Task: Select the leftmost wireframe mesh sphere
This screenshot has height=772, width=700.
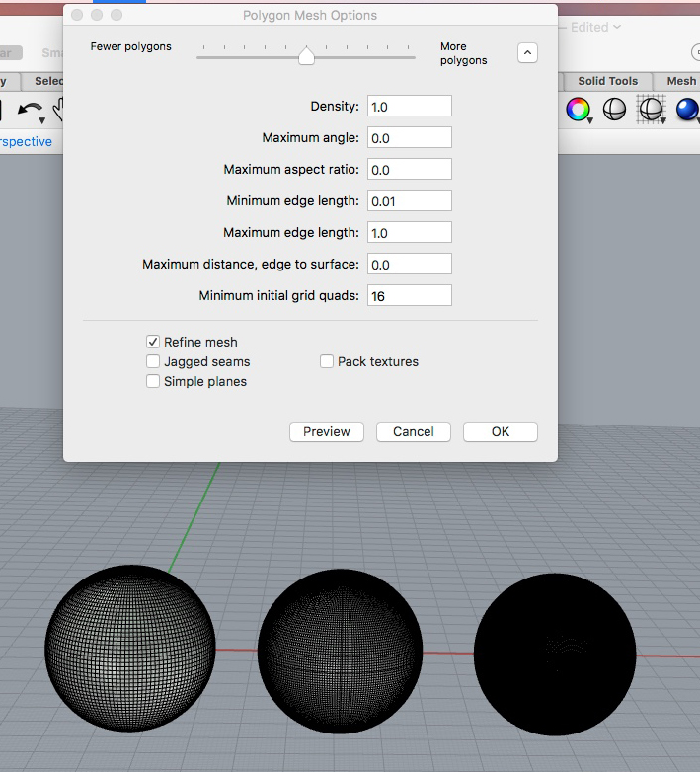Action: 129,649
